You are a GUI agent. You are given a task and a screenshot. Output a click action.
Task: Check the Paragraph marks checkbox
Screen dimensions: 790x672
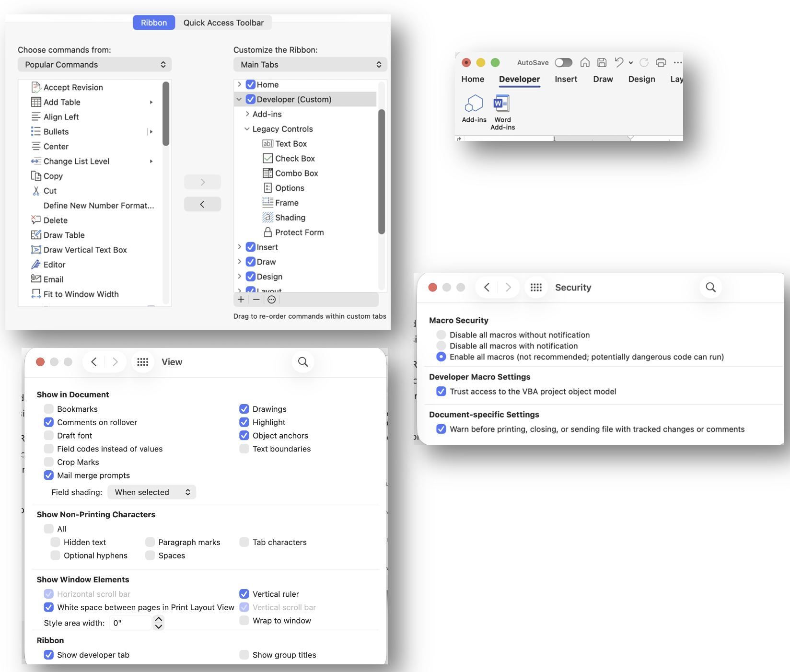tap(150, 542)
